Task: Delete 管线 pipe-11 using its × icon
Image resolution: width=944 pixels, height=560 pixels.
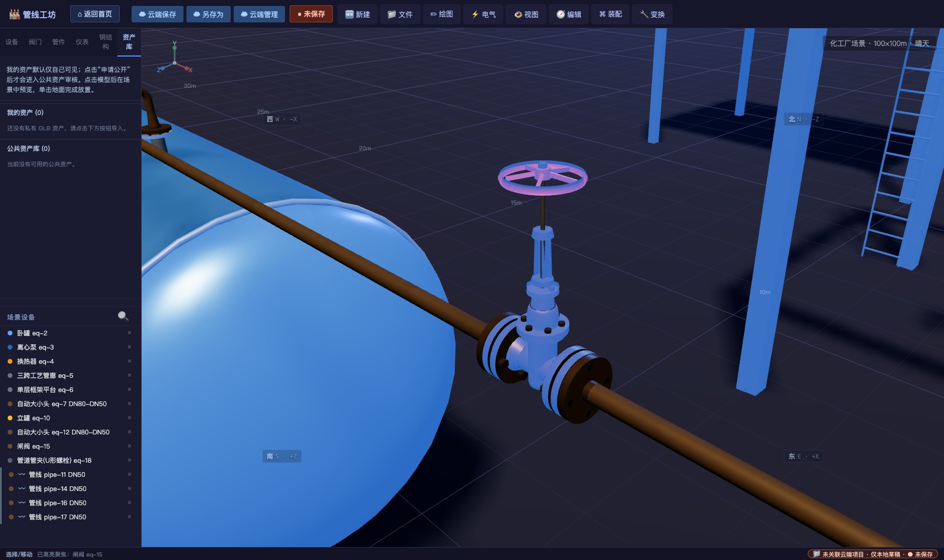Action: [129, 475]
